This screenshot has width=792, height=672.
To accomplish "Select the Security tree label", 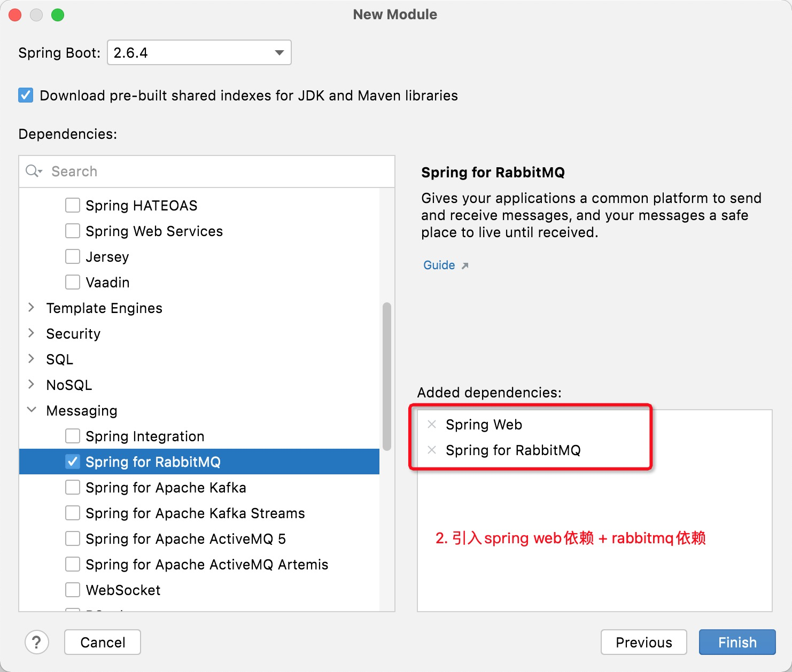I will (73, 334).
